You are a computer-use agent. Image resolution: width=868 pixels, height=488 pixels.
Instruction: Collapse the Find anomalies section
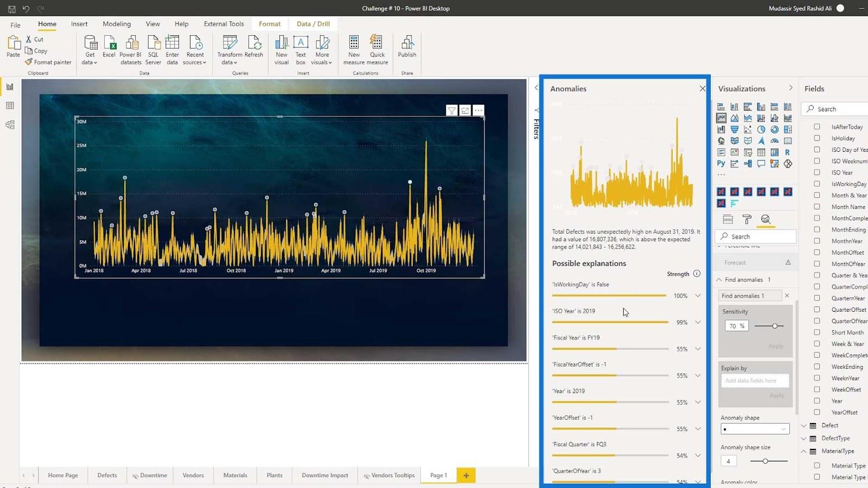click(719, 280)
